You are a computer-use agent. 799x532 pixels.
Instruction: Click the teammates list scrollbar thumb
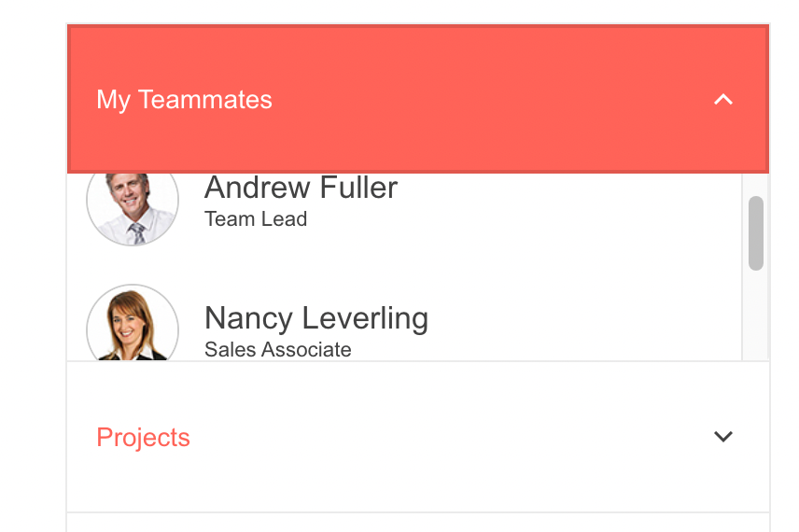click(x=756, y=232)
